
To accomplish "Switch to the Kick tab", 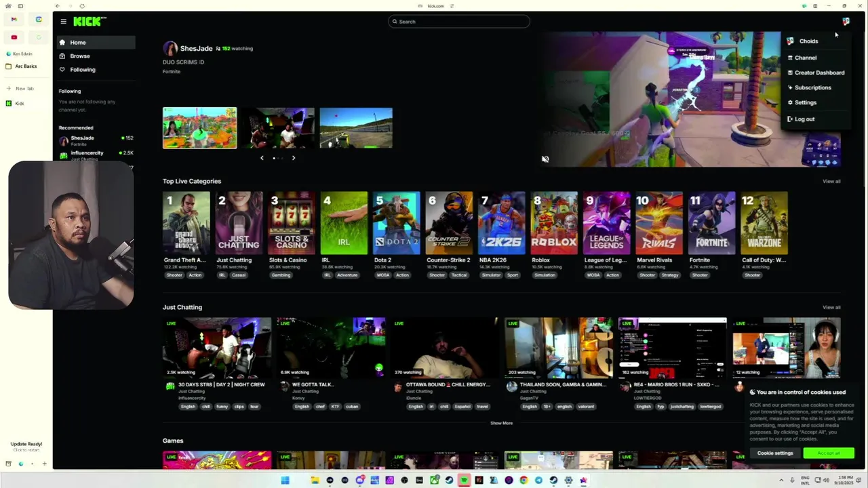I will 26,104.
